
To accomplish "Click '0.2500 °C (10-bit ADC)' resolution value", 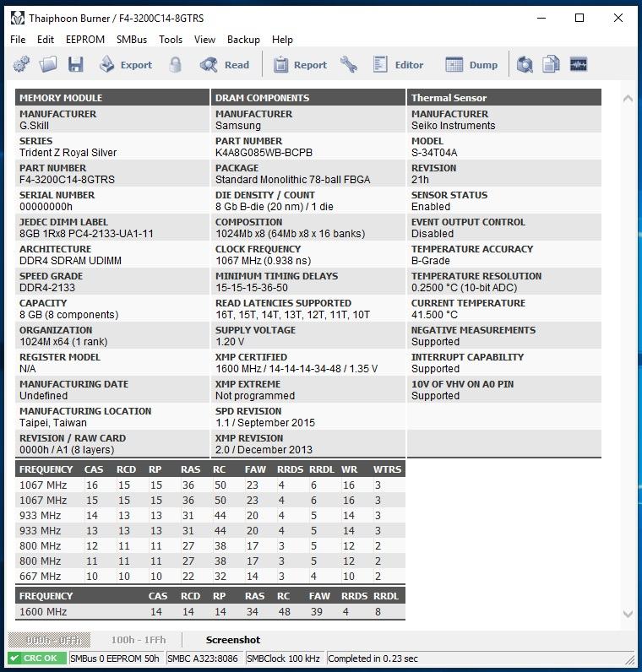I will click(x=465, y=288).
